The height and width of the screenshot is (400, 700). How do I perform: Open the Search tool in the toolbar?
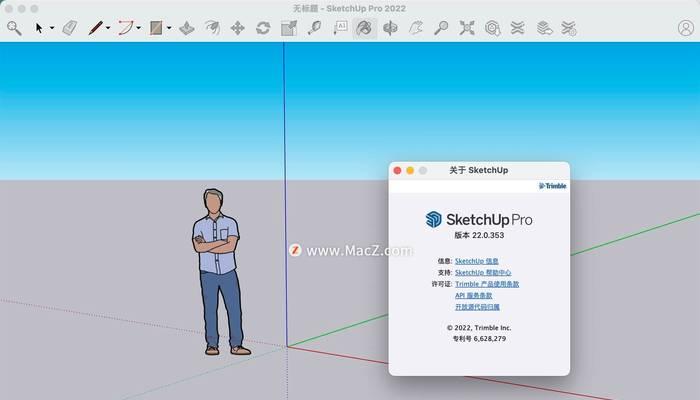[14, 28]
